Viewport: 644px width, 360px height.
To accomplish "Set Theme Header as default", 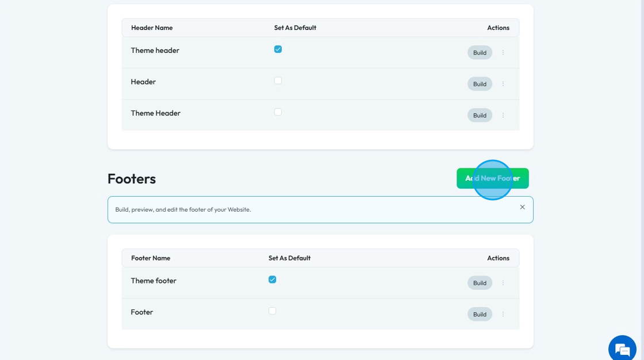I will [278, 112].
